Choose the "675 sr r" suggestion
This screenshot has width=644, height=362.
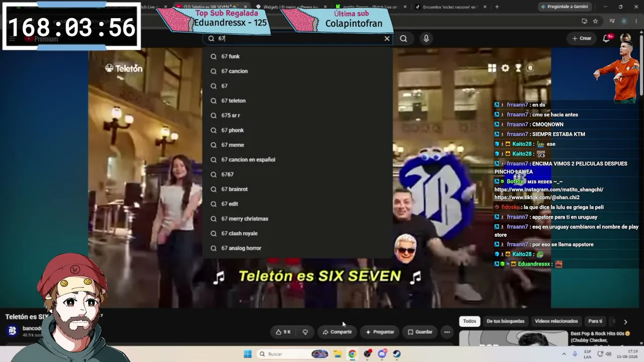(297, 115)
